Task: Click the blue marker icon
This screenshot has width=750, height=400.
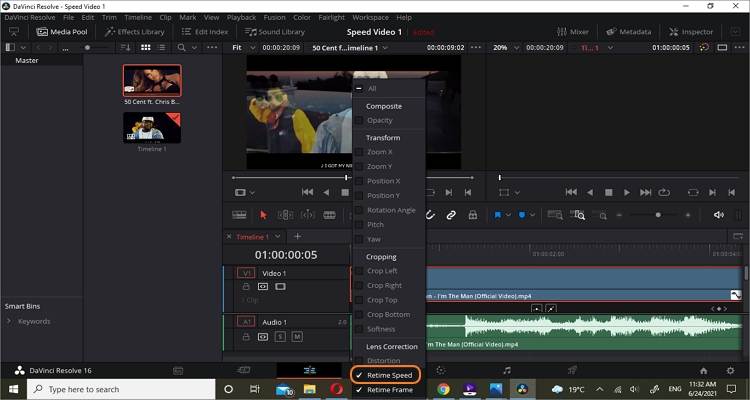Action: pos(522,215)
